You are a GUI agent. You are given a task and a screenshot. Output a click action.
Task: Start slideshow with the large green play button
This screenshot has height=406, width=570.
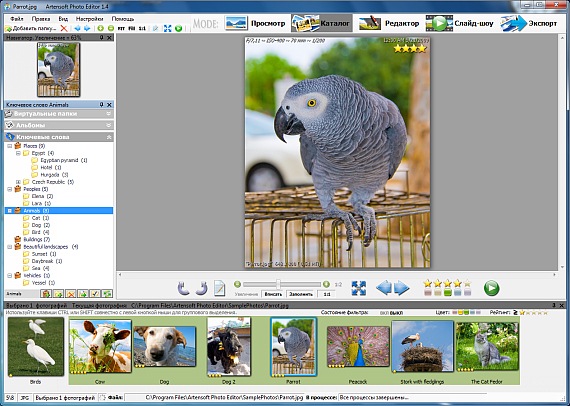491,288
